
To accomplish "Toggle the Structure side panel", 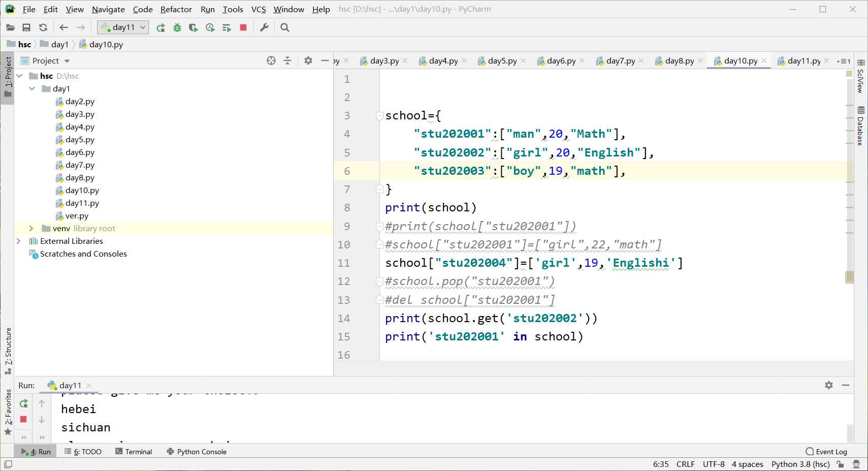I will 8,351.
